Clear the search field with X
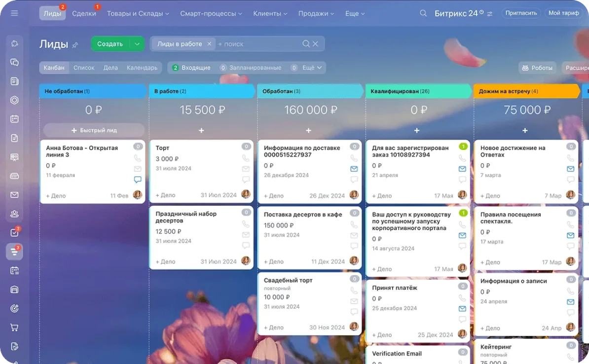Image resolution: width=589 pixels, height=364 pixels. tap(315, 44)
